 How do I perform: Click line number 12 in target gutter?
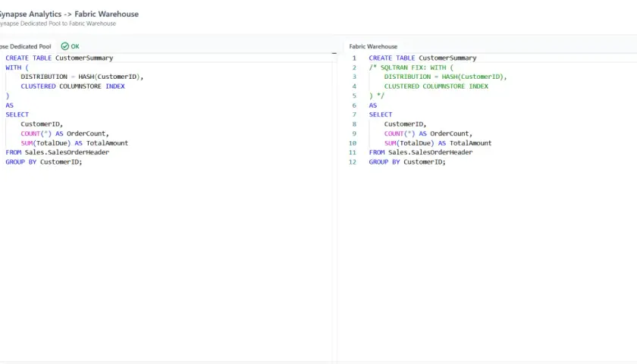click(352, 162)
